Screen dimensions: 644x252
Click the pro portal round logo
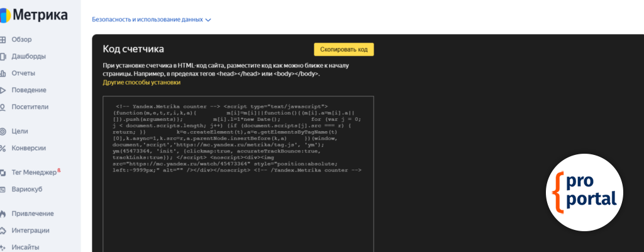(584, 192)
